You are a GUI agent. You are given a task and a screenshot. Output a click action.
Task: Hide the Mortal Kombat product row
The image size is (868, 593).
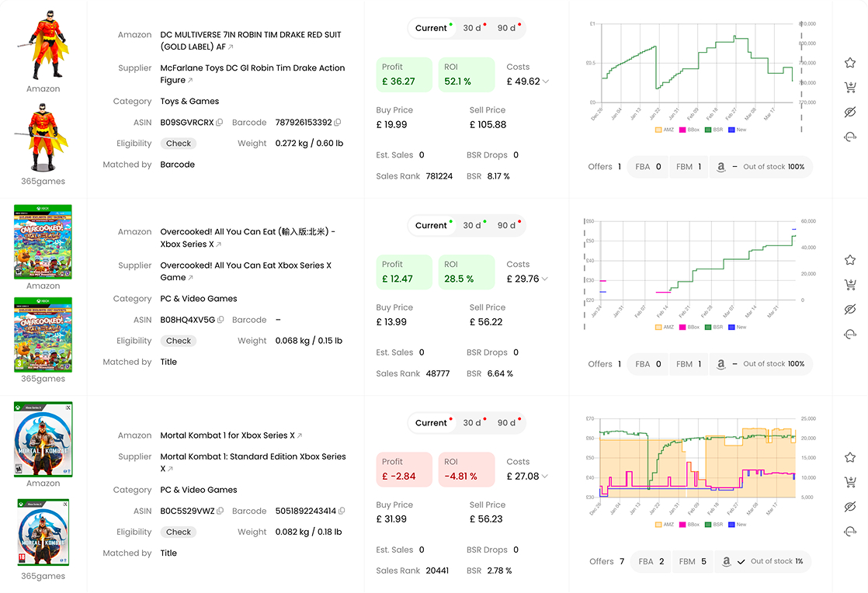tap(850, 507)
